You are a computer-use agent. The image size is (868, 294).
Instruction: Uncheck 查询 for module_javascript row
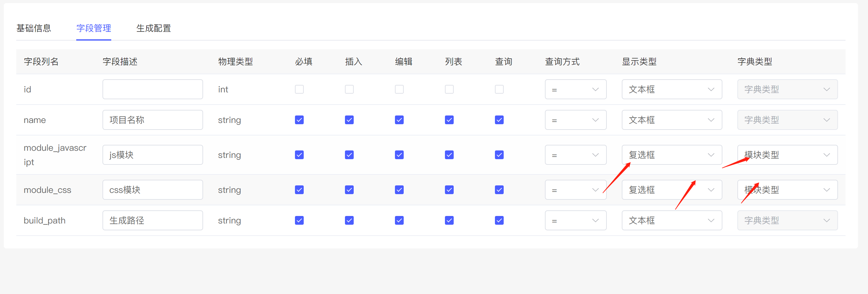(x=499, y=155)
